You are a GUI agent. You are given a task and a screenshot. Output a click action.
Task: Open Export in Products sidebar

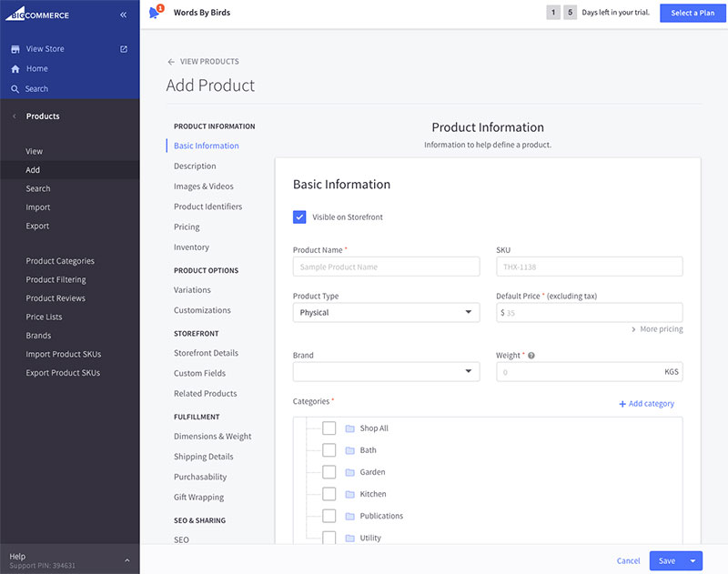(37, 226)
